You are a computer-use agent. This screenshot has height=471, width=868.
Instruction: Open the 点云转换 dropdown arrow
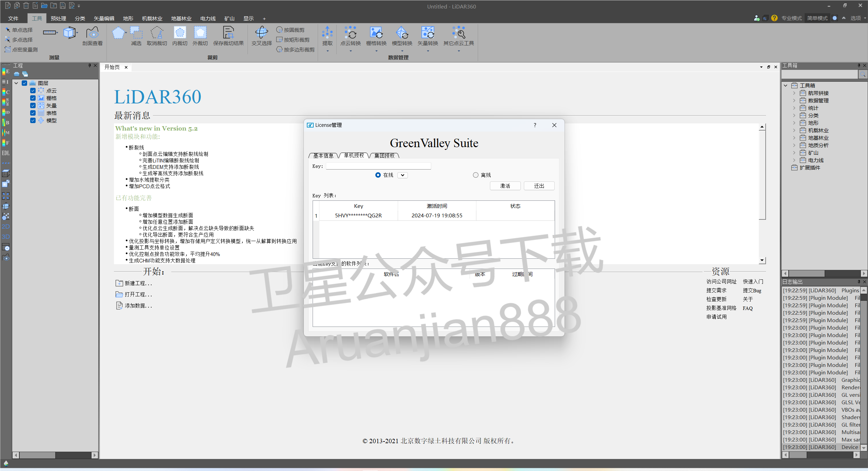[x=351, y=51]
